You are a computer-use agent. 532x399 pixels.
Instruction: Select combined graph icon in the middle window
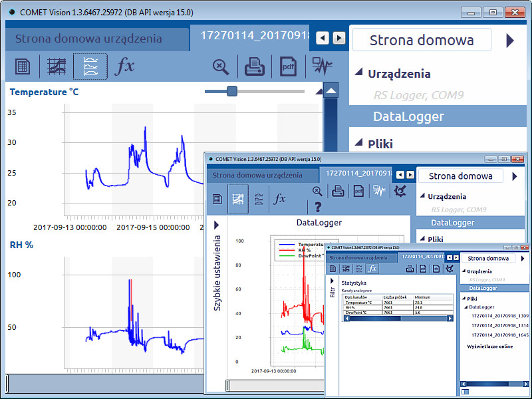click(238, 199)
